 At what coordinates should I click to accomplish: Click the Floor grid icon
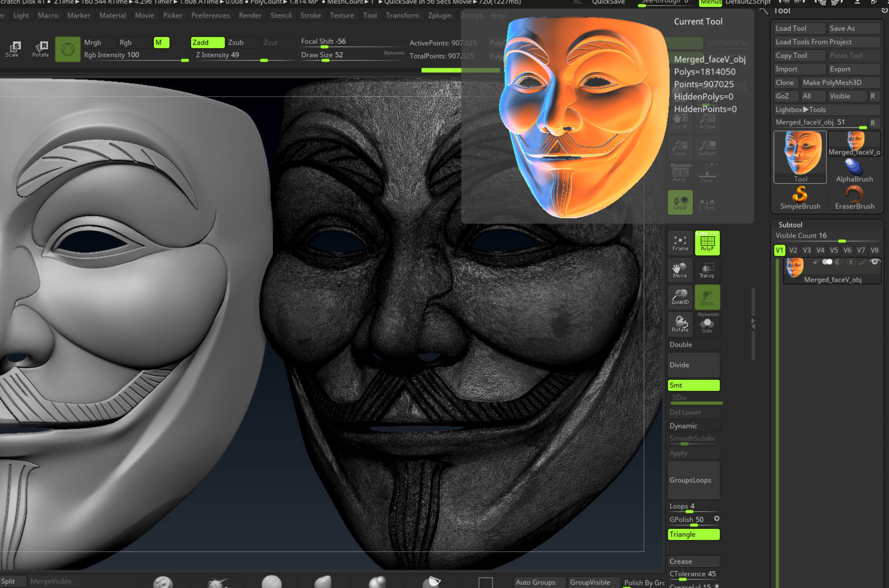(x=707, y=175)
